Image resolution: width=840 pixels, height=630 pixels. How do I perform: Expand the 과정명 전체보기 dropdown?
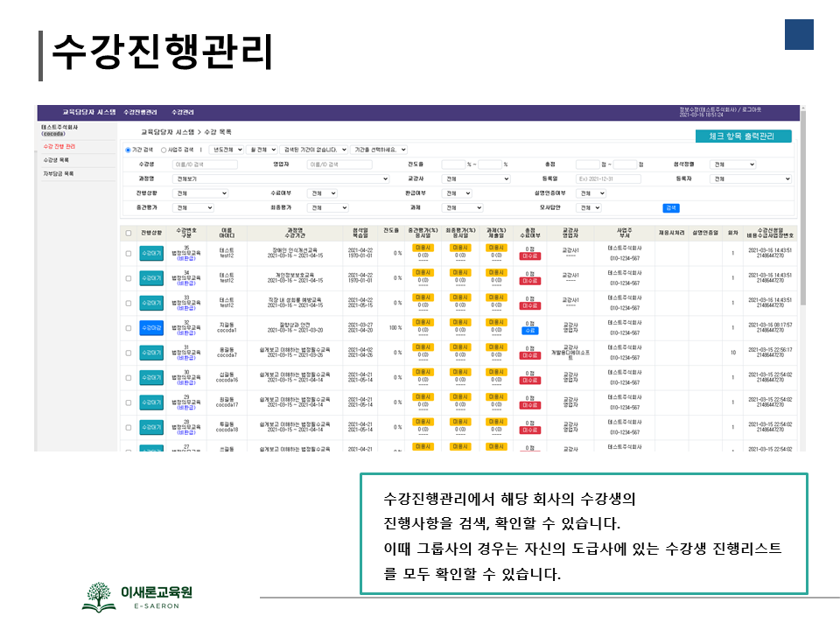(x=281, y=178)
